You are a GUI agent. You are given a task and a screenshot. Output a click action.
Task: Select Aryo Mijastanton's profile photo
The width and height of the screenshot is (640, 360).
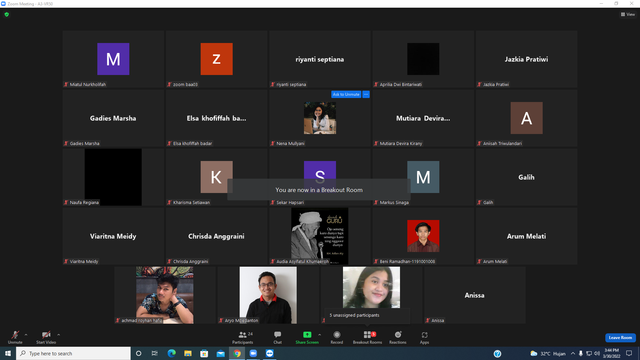click(x=268, y=295)
